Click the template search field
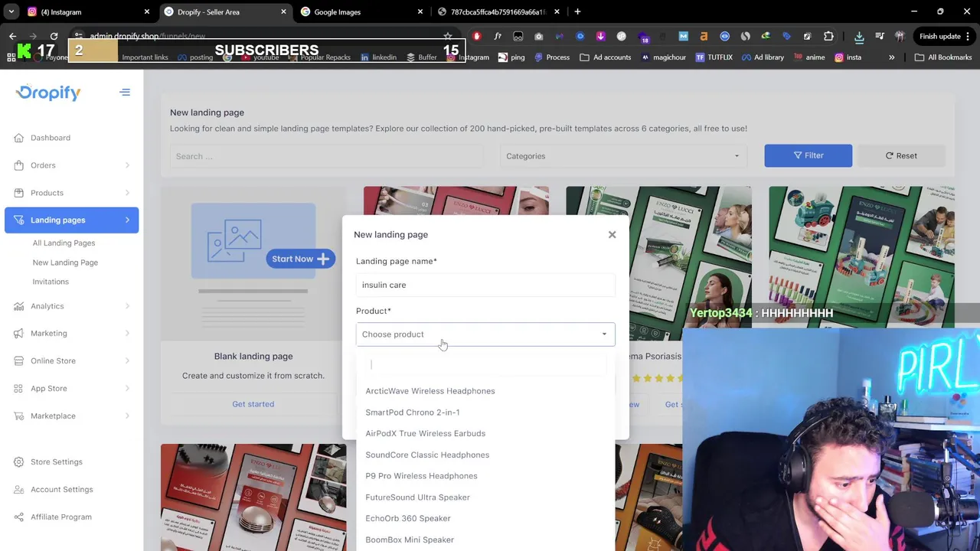Screen dimensions: 980x551 (x=326, y=156)
